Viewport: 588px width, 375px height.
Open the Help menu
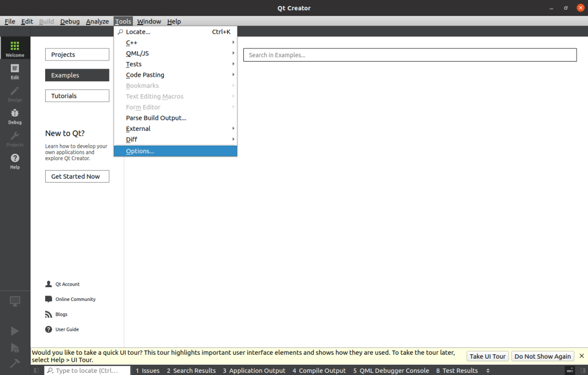(x=174, y=21)
